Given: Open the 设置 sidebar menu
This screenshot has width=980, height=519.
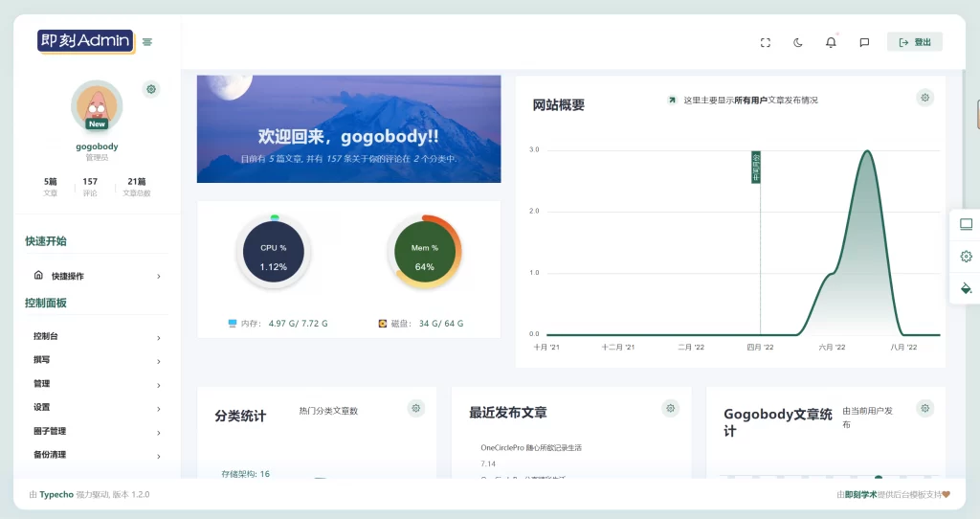Looking at the screenshot, I should pos(97,408).
